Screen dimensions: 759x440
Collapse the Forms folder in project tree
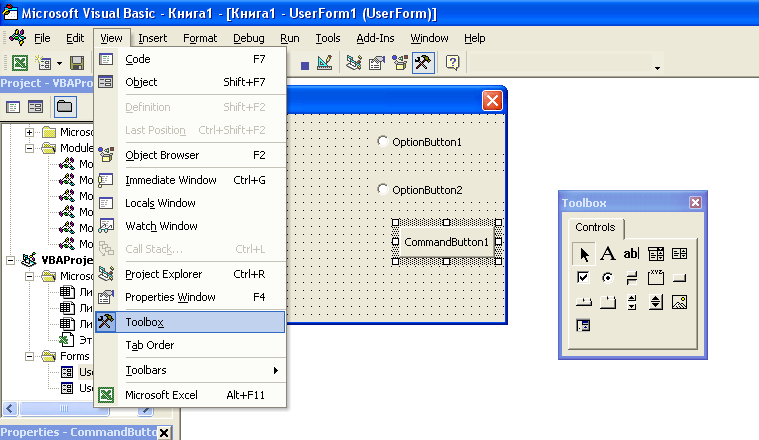[x=30, y=357]
